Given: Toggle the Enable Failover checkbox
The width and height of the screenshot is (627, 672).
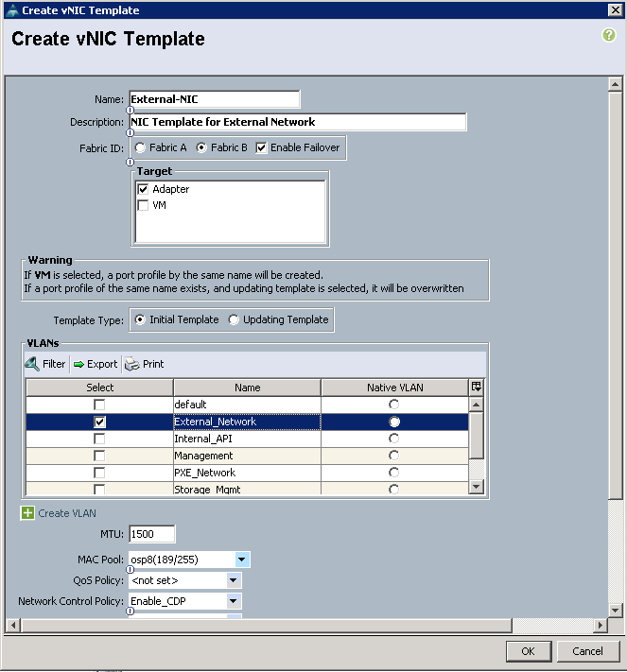Looking at the screenshot, I should (x=261, y=147).
